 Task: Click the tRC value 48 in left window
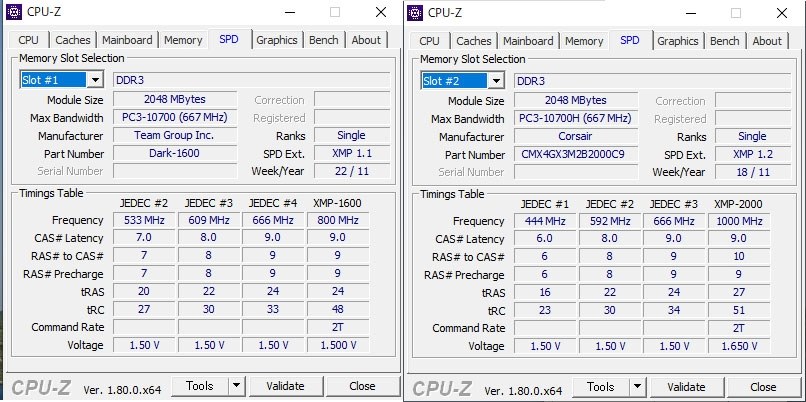[x=338, y=309]
